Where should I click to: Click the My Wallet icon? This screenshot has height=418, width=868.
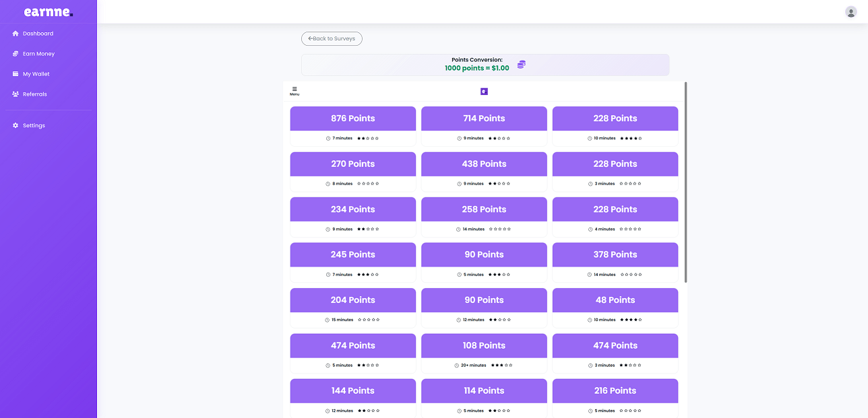click(15, 73)
